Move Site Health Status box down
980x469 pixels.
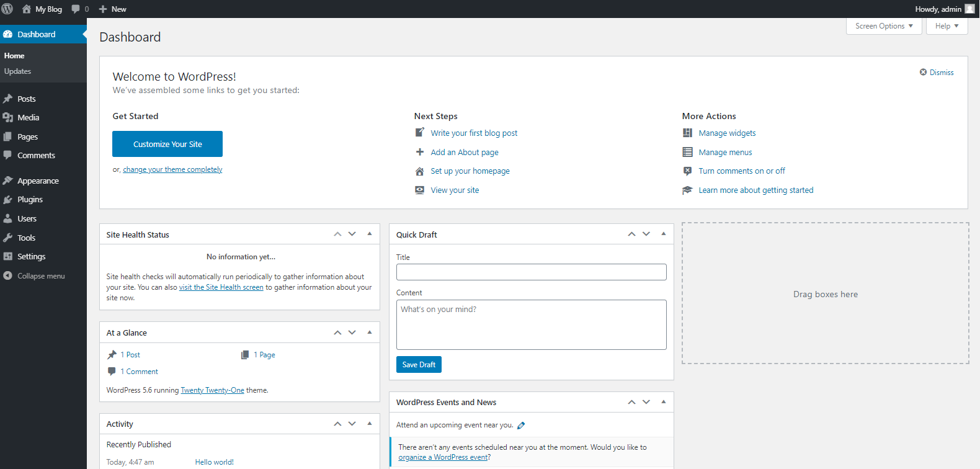352,234
